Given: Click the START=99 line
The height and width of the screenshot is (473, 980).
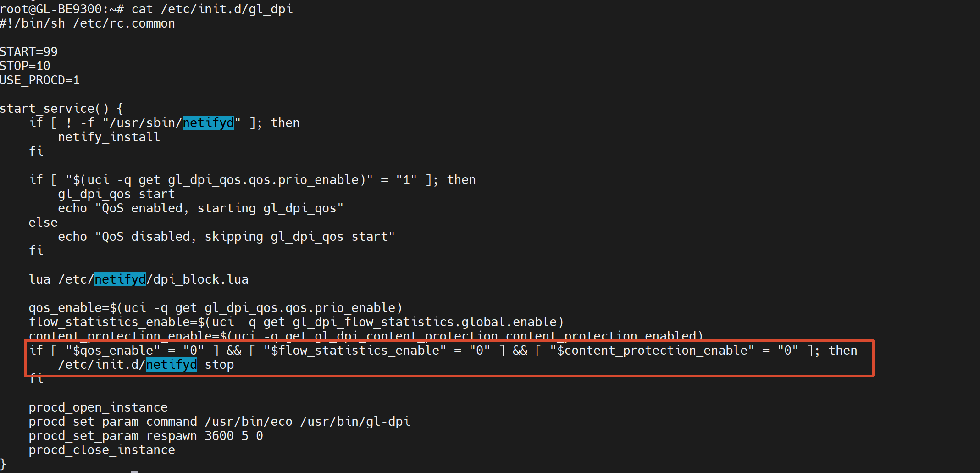Looking at the screenshot, I should (x=29, y=51).
